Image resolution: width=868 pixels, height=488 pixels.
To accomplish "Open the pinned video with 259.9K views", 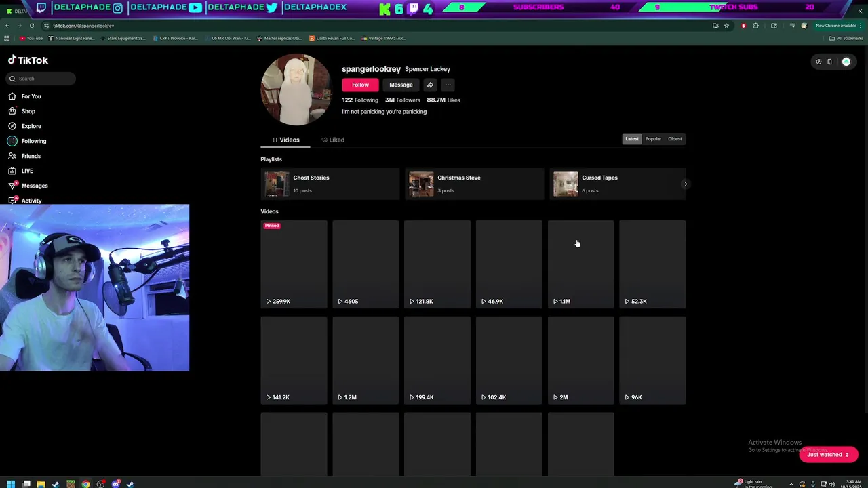I will [x=294, y=264].
